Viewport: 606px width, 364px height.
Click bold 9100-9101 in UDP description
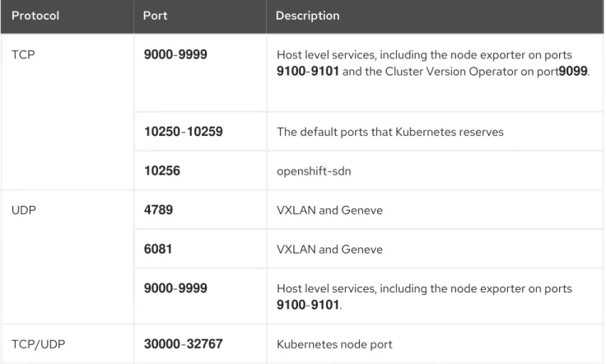coord(308,305)
